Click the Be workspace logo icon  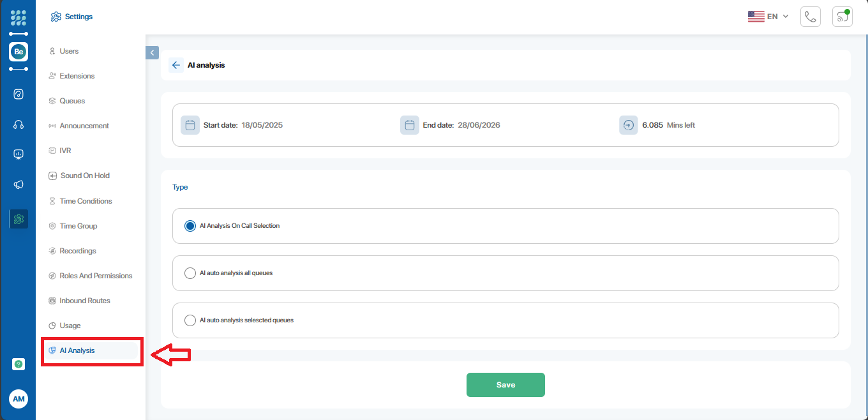point(19,52)
